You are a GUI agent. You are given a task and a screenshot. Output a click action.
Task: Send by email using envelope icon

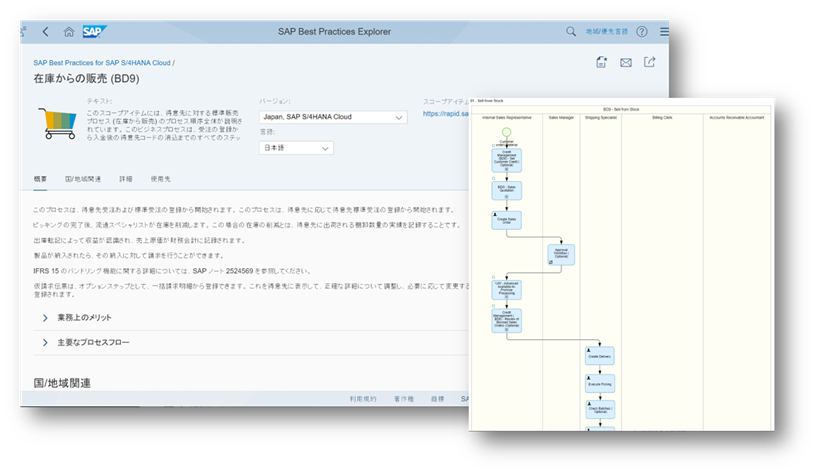click(626, 63)
